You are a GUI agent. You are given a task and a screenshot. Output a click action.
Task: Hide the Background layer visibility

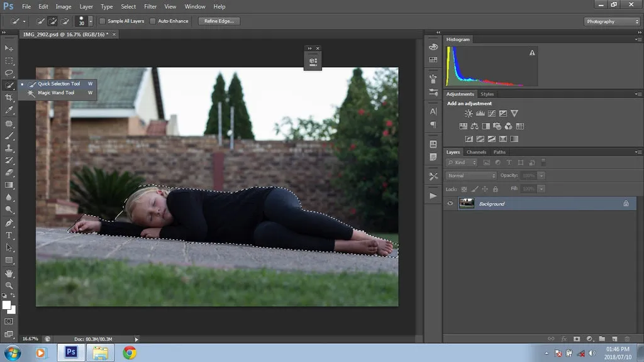(450, 203)
